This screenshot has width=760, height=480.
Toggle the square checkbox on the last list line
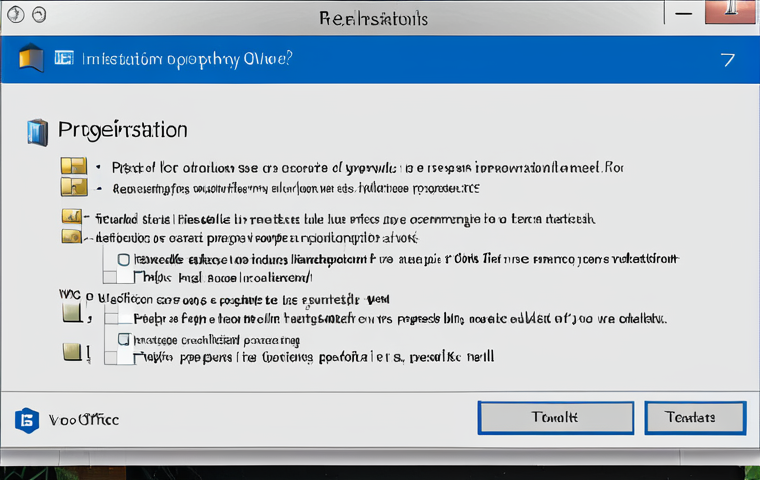111,358
